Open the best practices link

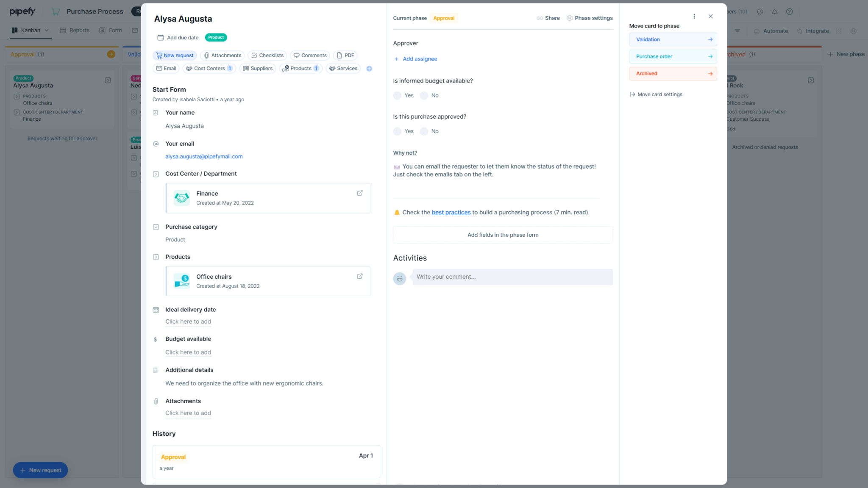[451, 212]
